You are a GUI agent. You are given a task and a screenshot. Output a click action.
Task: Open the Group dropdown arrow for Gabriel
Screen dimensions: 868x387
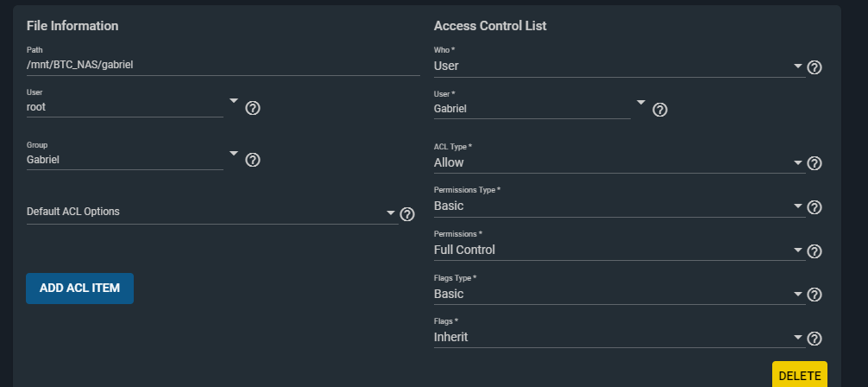(234, 154)
